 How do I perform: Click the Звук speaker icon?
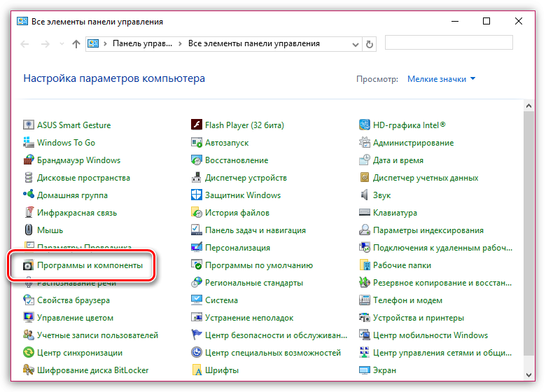pos(364,195)
